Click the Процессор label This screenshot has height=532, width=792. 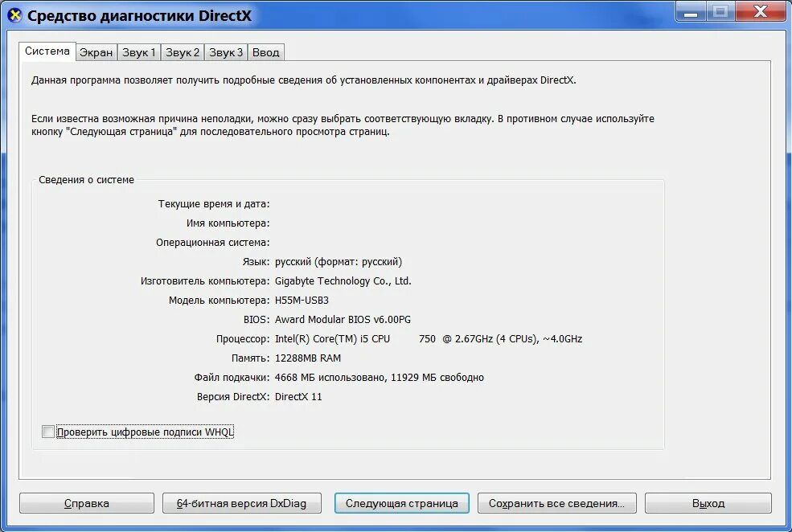click(243, 338)
